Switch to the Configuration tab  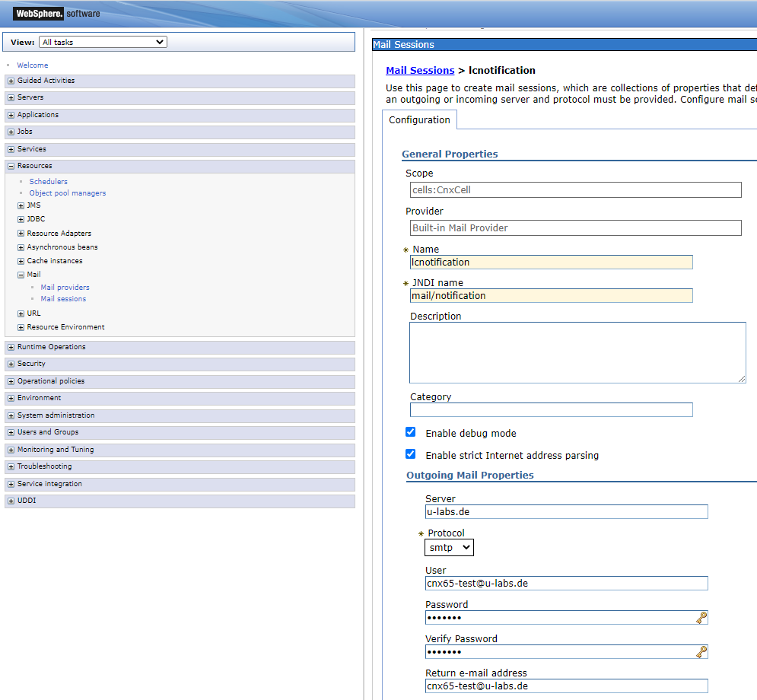tap(419, 119)
